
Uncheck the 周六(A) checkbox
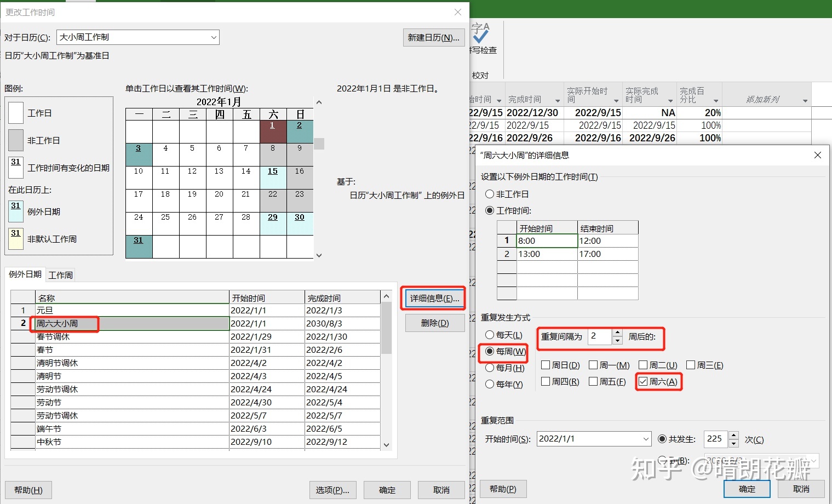643,381
